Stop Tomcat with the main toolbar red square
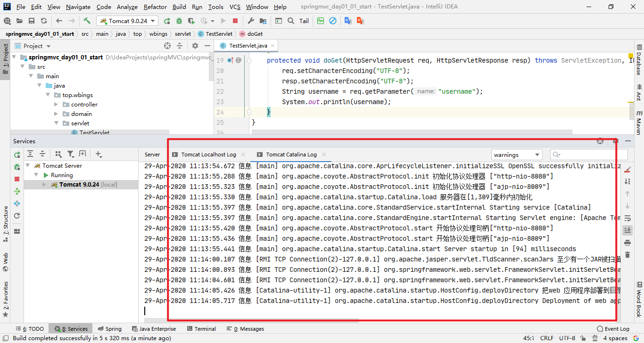 click(235, 21)
